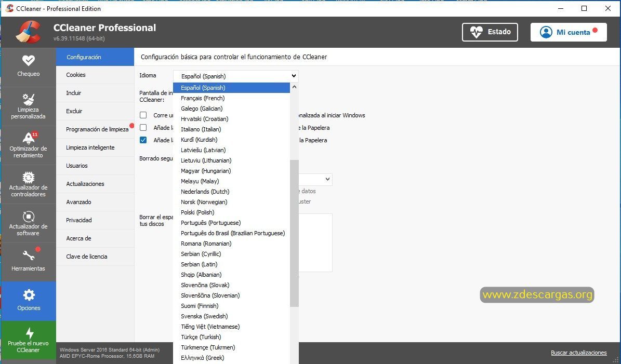
Task: Choose Kurdî (Kurdish) language
Action: click(232, 140)
